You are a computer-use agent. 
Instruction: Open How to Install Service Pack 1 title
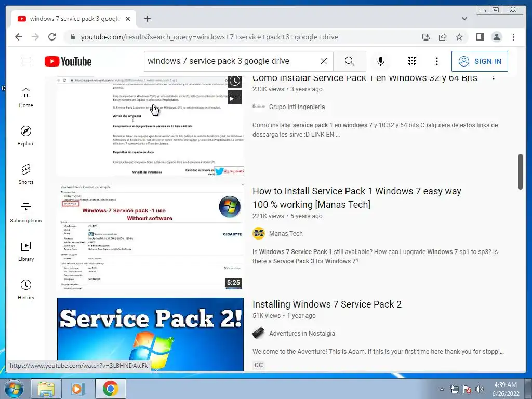click(x=356, y=198)
